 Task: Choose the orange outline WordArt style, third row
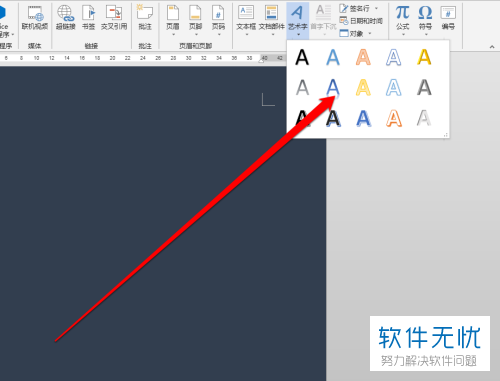(394, 118)
